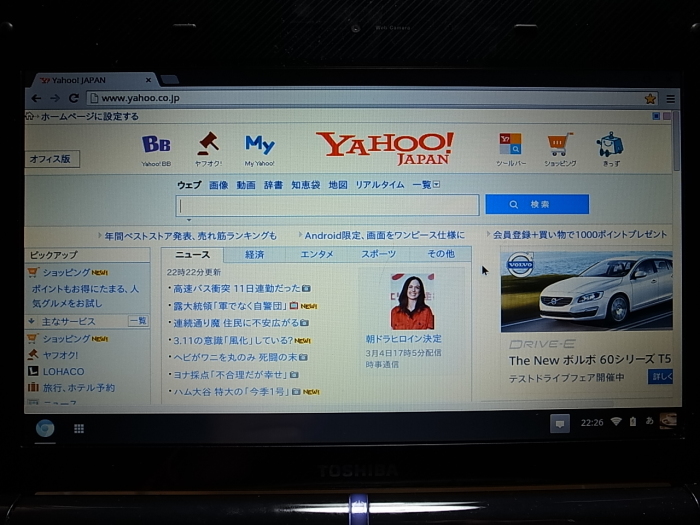Bookmark page with the star icon
Screen dimensions: 700x525
pos(650,99)
